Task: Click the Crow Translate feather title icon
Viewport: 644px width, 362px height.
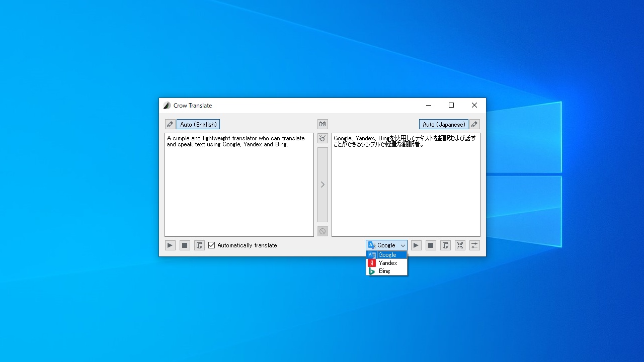Action: [167, 106]
